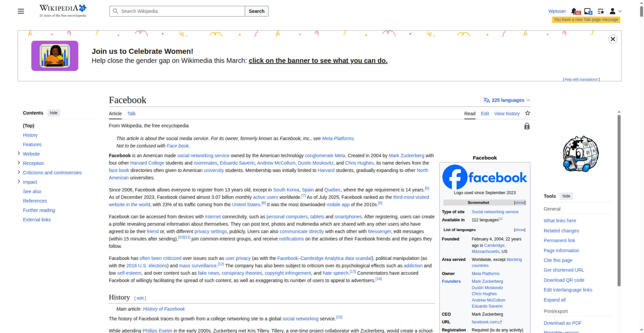Open the watchlist icon in header
The image size is (644, 333).
601,11
